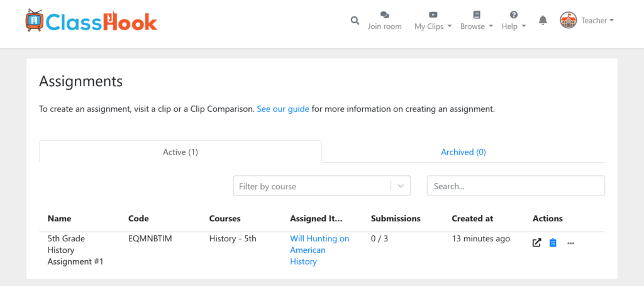The image size is (644, 286).
Task: Switch to the Active (1) tab
Action: click(180, 152)
